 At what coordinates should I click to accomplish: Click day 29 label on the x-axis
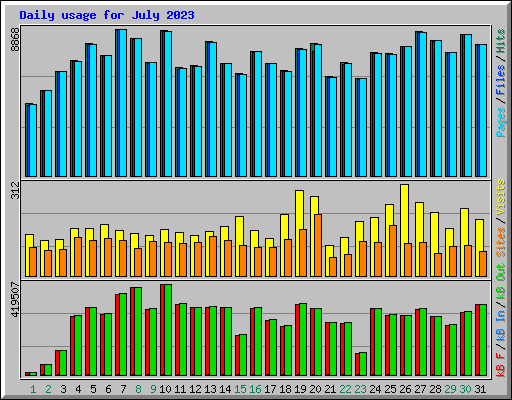(x=450, y=389)
